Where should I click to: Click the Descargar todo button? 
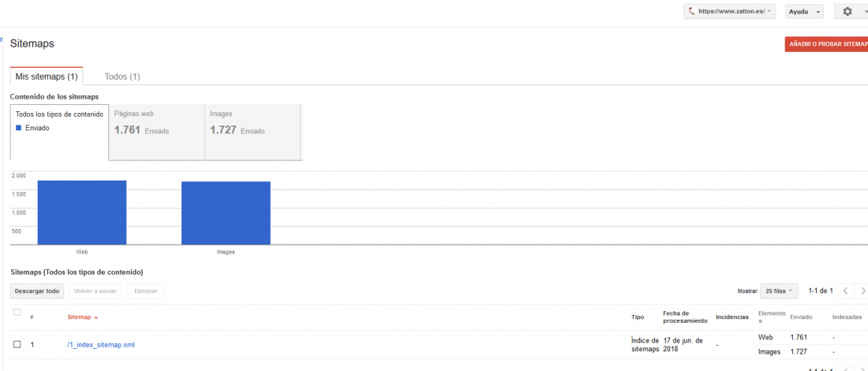click(x=37, y=290)
